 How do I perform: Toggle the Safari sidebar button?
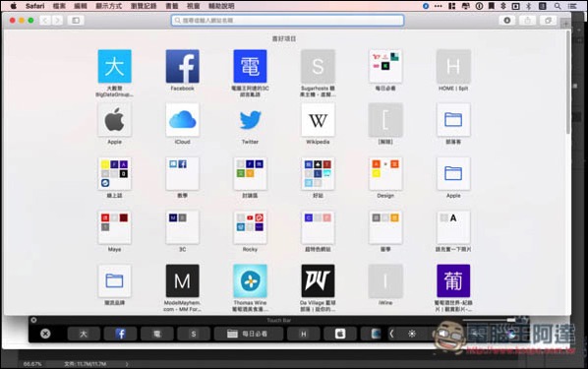pos(76,21)
